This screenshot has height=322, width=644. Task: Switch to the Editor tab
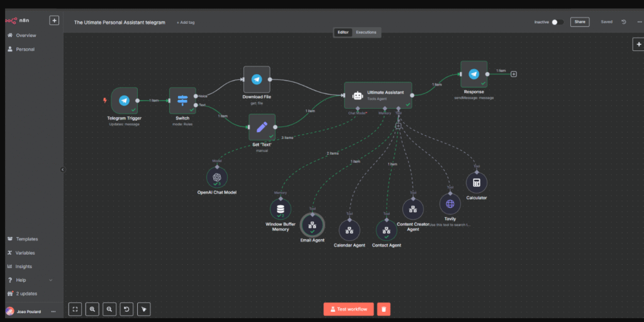pos(343,32)
